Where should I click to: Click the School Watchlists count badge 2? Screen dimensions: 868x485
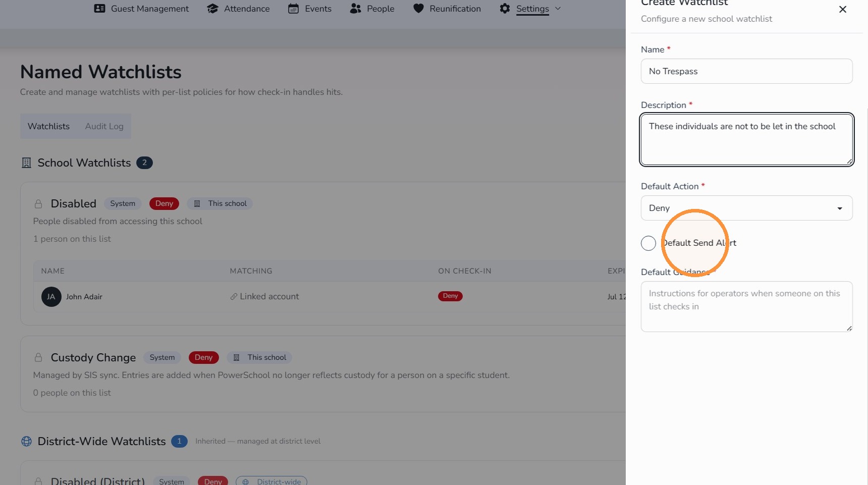144,163
